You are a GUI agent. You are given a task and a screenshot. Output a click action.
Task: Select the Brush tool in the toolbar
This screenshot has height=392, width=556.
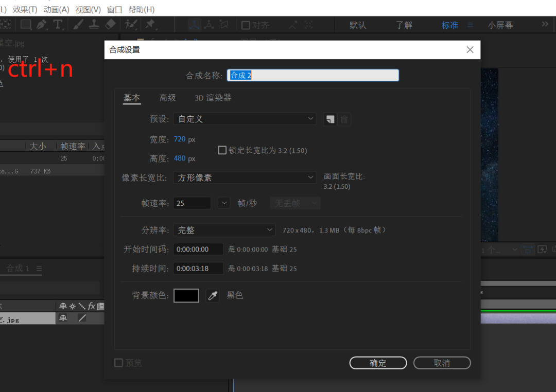78,25
